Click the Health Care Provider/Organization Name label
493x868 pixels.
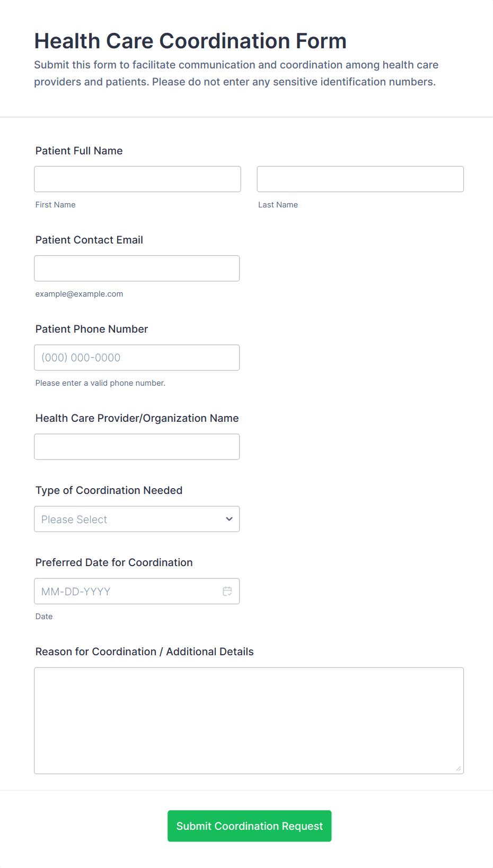tap(137, 418)
